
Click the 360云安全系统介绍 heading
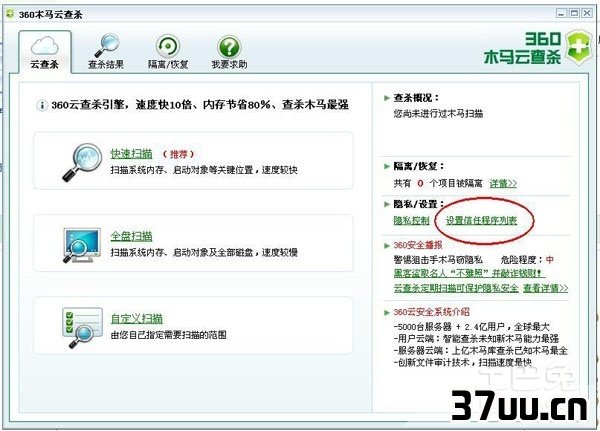[431, 312]
